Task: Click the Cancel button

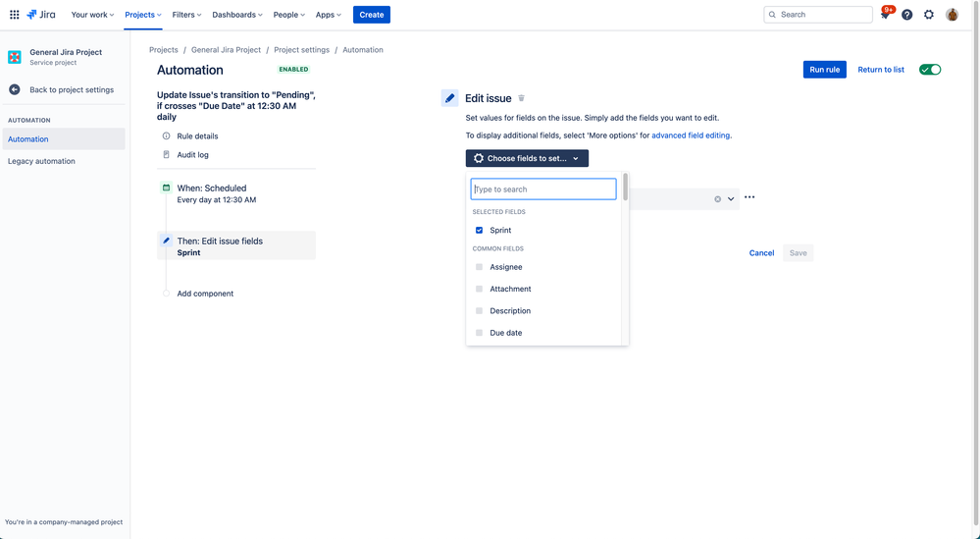Action: 761,252
